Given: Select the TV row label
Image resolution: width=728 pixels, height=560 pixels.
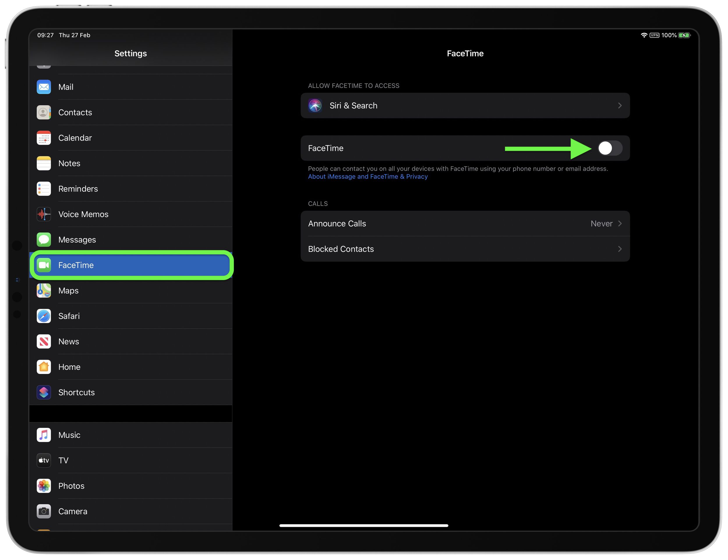Looking at the screenshot, I should [63, 460].
